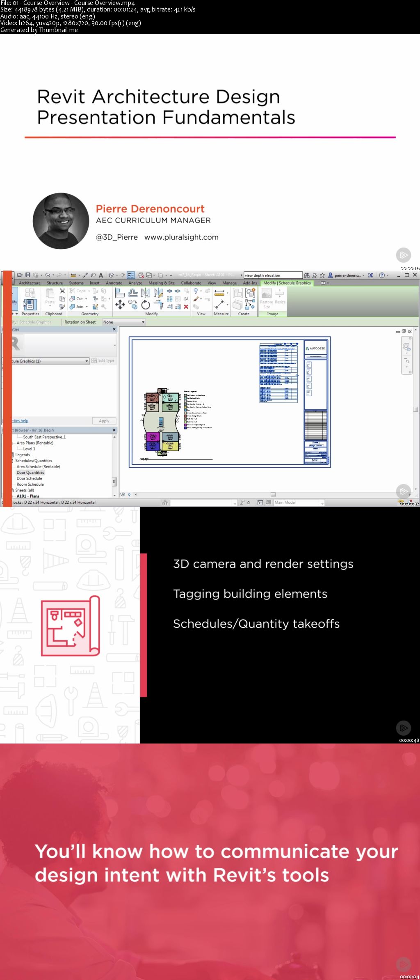
Task: Select the Text tool letter A icon
Action: pyautogui.click(x=101, y=275)
